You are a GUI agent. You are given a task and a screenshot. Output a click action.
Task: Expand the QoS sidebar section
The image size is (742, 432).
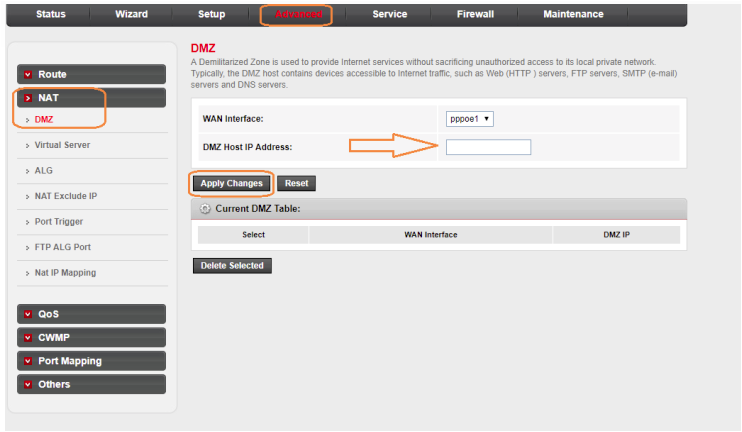click(x=91, y=314)
